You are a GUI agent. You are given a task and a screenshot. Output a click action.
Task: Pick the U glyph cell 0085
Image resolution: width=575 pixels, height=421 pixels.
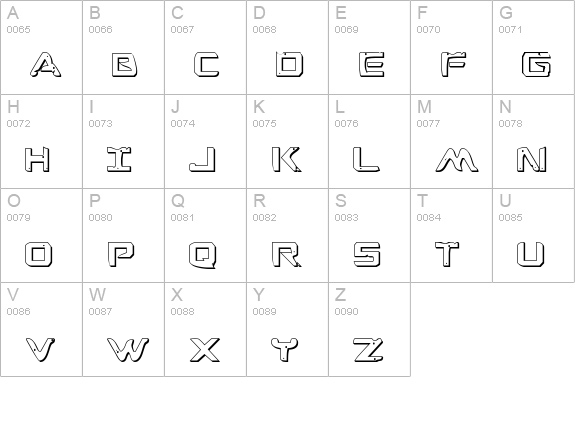[534, 235]
